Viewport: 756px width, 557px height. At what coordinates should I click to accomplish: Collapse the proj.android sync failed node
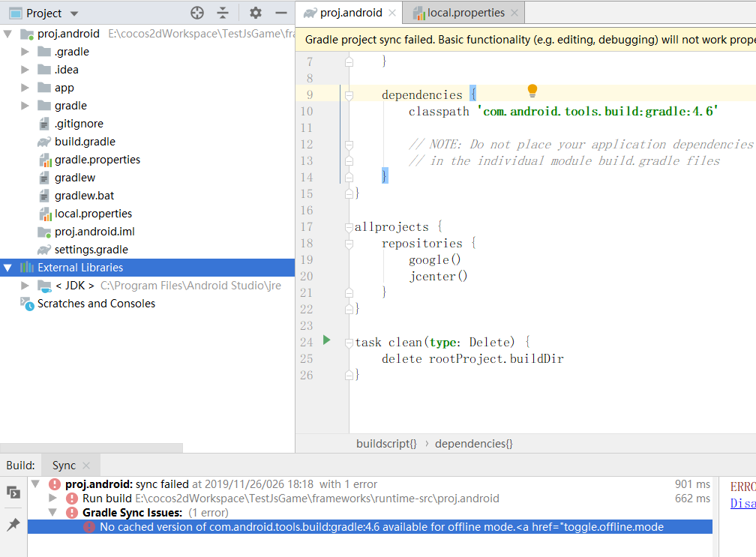pyautogui.click(x=35, y=484)
